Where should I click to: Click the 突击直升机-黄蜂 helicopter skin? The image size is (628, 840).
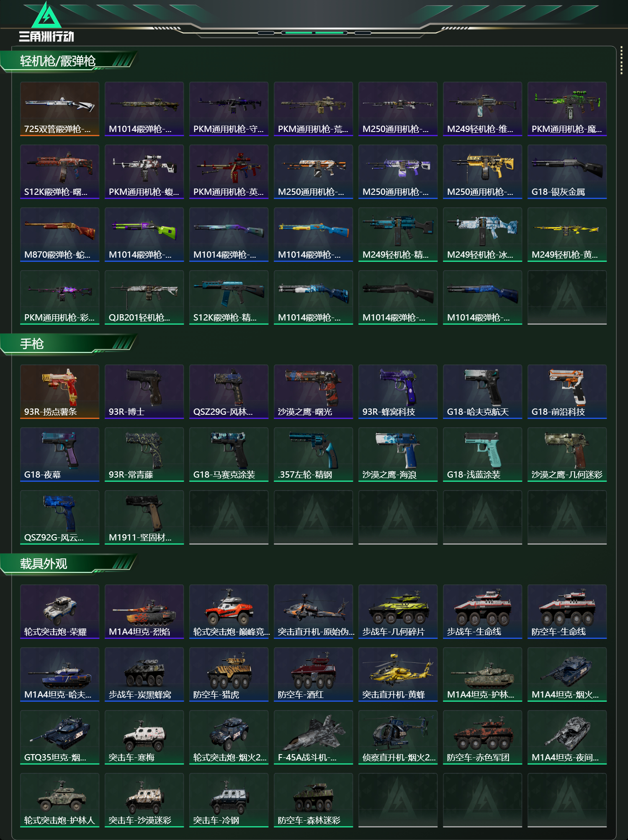[x=398, y=674]
